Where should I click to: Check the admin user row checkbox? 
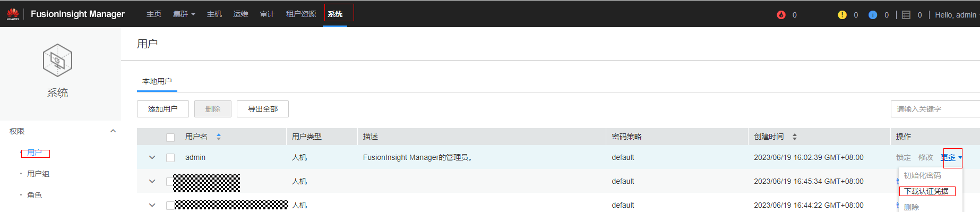170,158
